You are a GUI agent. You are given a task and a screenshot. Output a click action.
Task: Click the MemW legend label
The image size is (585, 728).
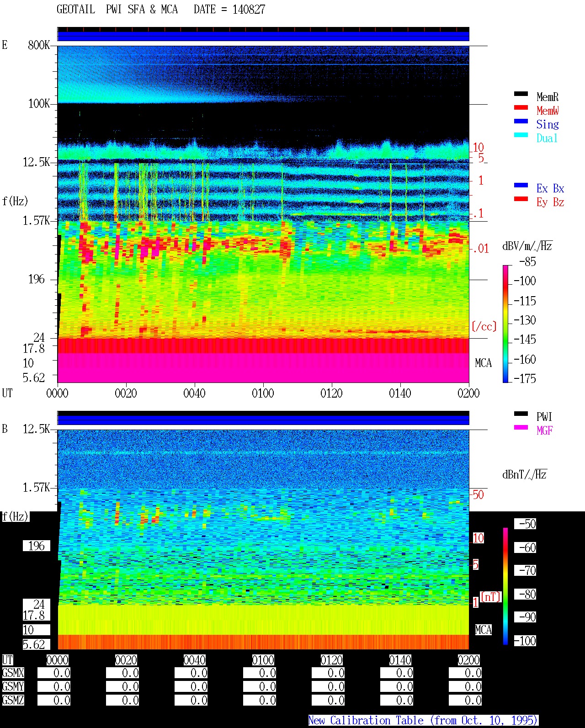(548, 111)
